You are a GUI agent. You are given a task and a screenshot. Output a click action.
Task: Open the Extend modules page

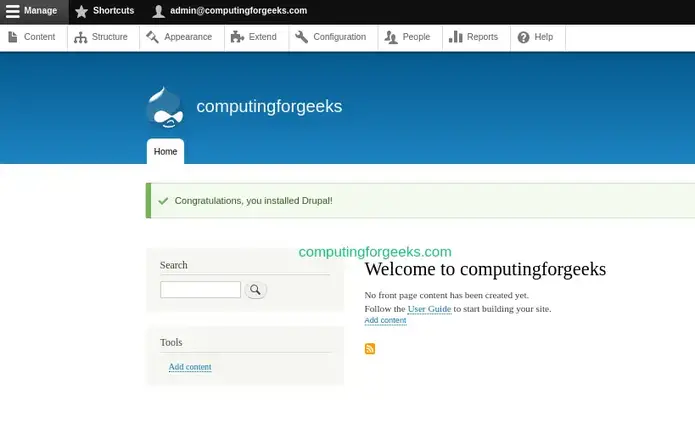click(257, 38)
